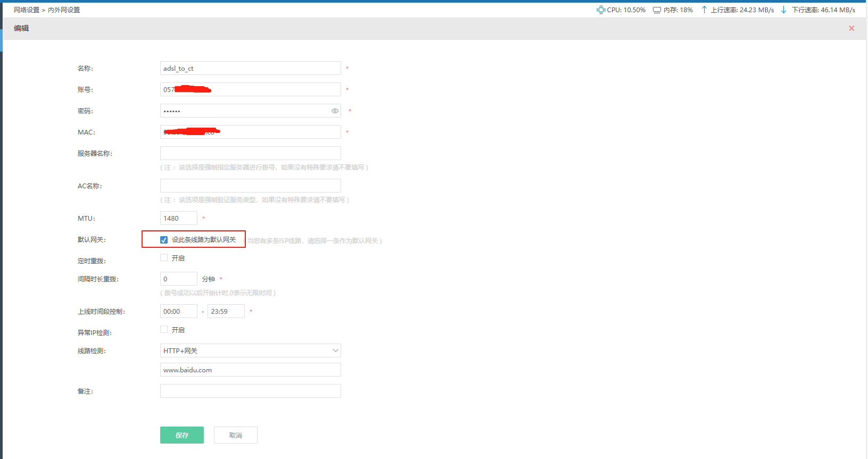The height and width of the screenshot is (459, 868).
Task: Click the www.baidu.com detection address field
Action: 250,370
